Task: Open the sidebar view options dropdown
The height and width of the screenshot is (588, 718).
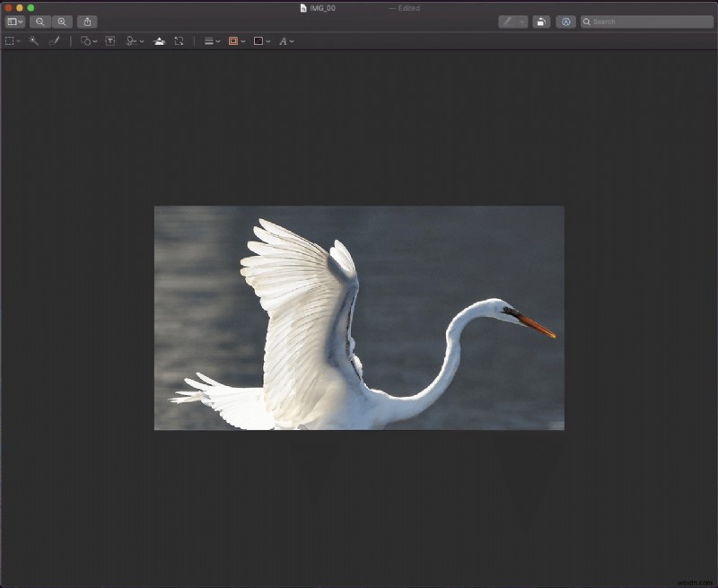Action: [13, 22]
